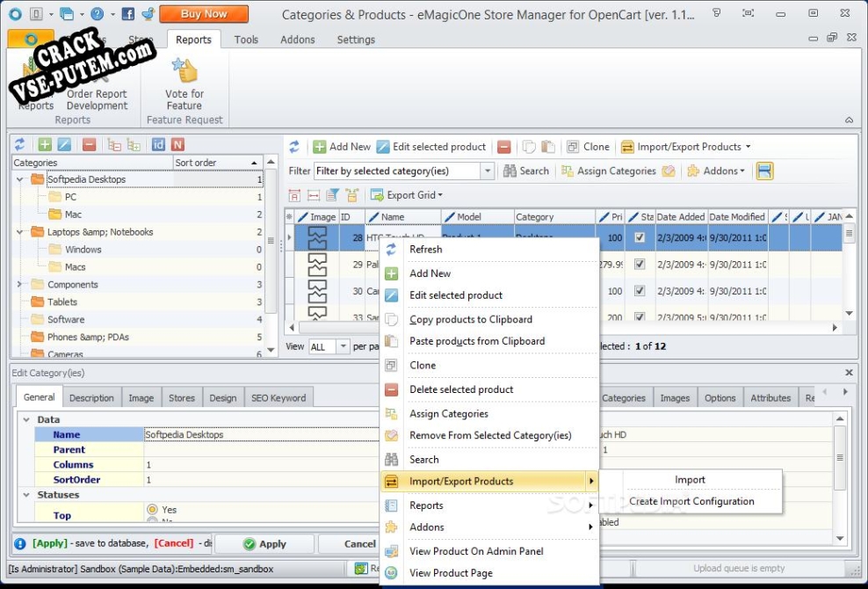Viewport: 868px width, 589px height.
Task: Open the Filter by selected category dropdown
Action: [x=487, y=171]
